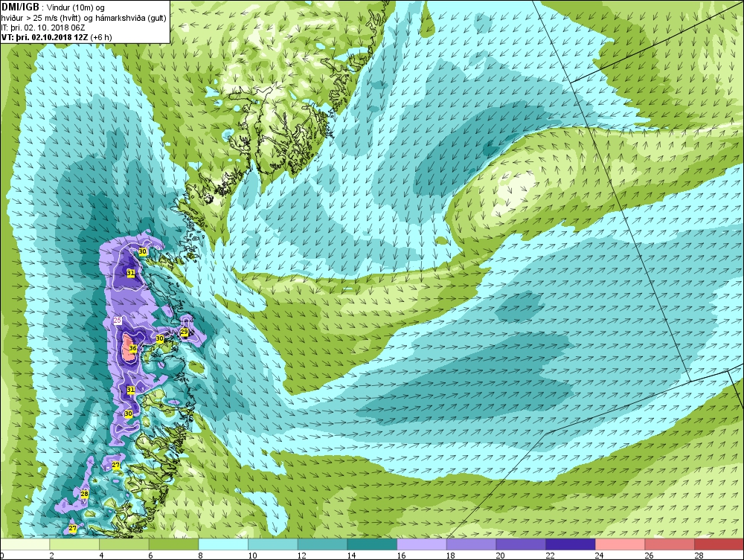Viewport: 744px width, 560px height.
Task: Click the yellow '28' gust label
Action: [85, 494]
